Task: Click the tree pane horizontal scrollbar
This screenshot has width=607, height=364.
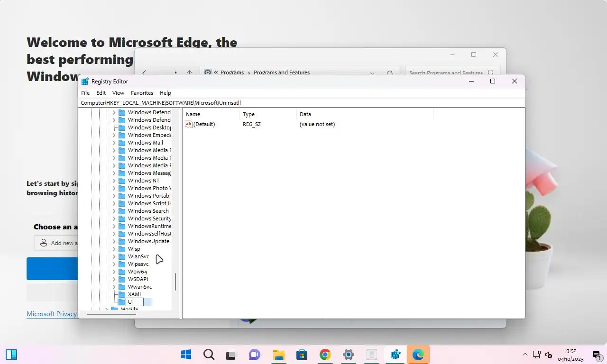Action: (112, 314)
